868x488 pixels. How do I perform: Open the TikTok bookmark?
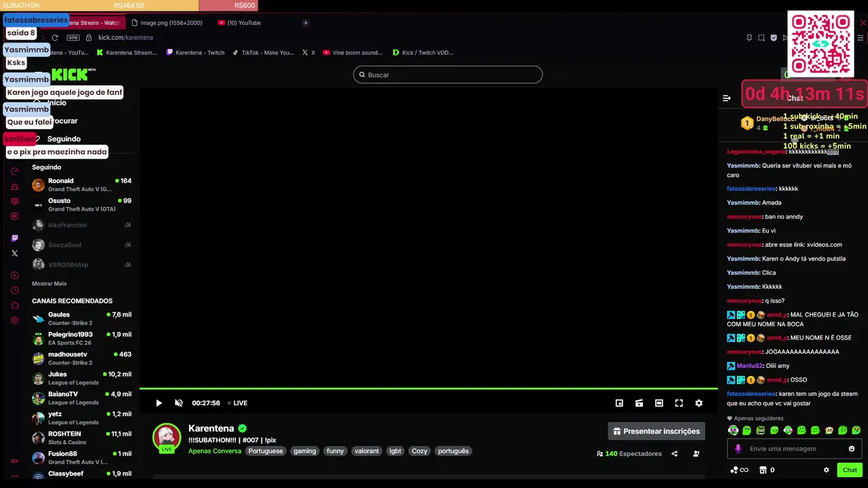click(x=263, y=53)
